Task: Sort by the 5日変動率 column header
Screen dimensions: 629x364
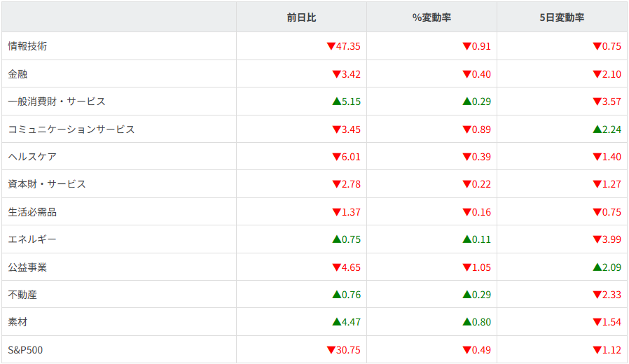Action: [562, 17]
